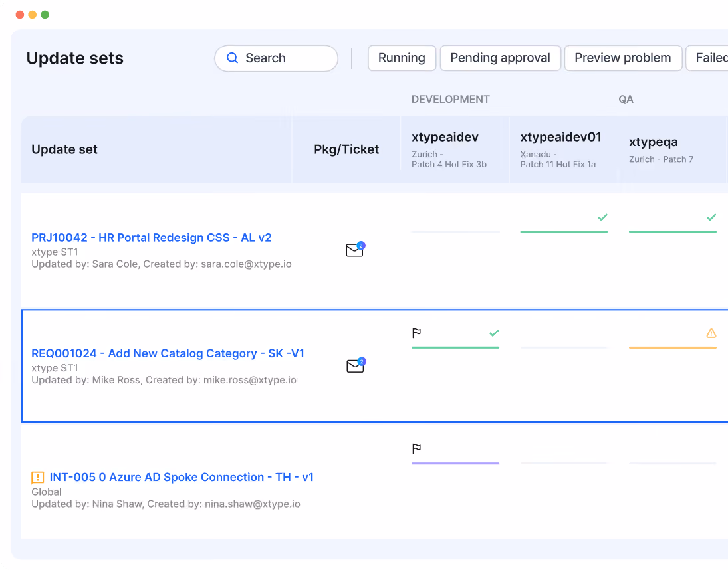The image size is (728, 570).
Task: Click orange warning triangle under xtypeqa
Action: point(711,333)
